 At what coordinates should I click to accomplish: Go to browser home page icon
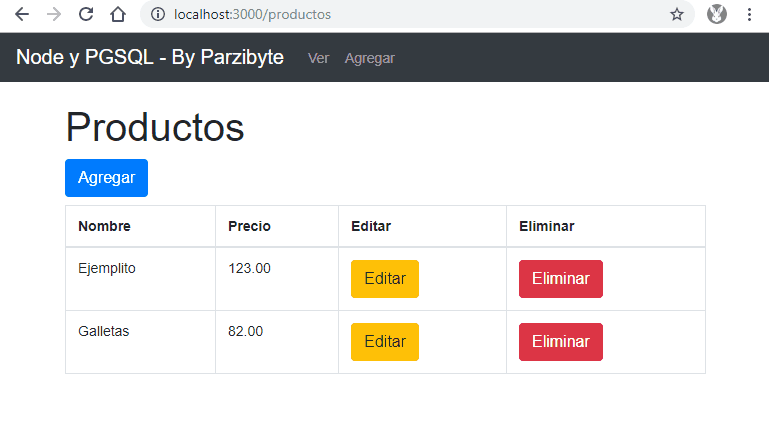coord(118,15)
